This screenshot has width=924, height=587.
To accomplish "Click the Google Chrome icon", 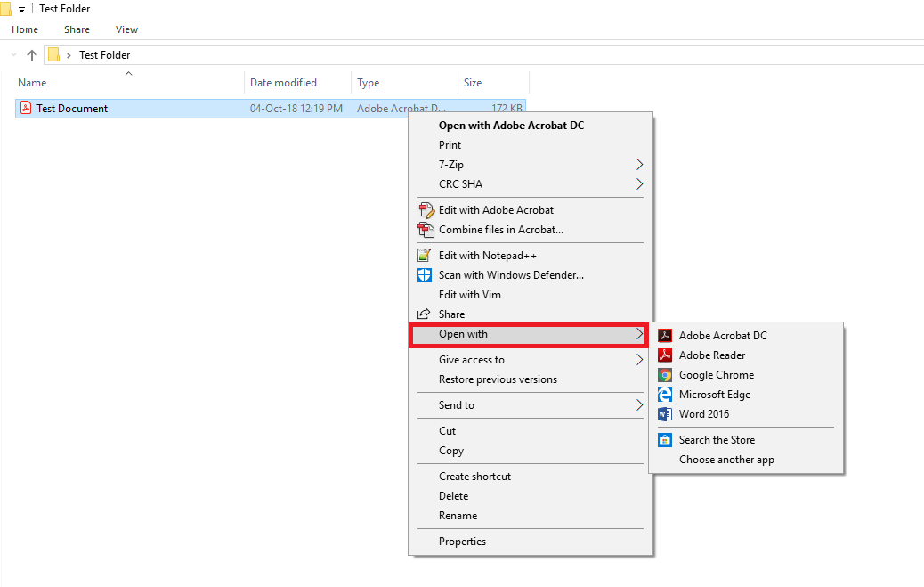I will click(664, 375).
